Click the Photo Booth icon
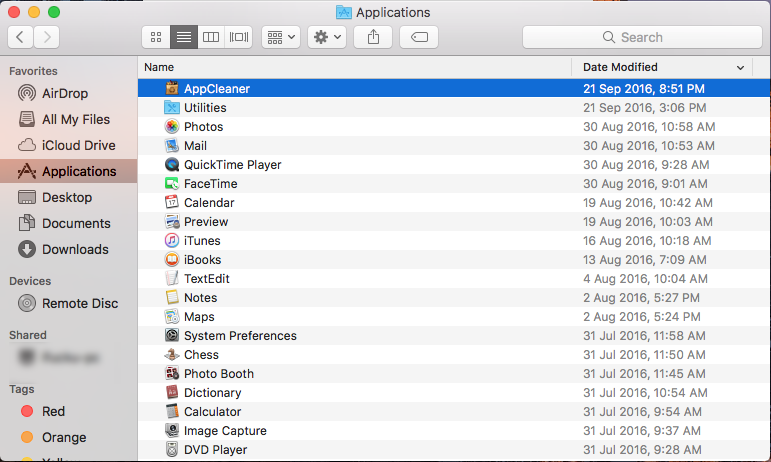Screen dimensions: 771x462 point(172,374)
